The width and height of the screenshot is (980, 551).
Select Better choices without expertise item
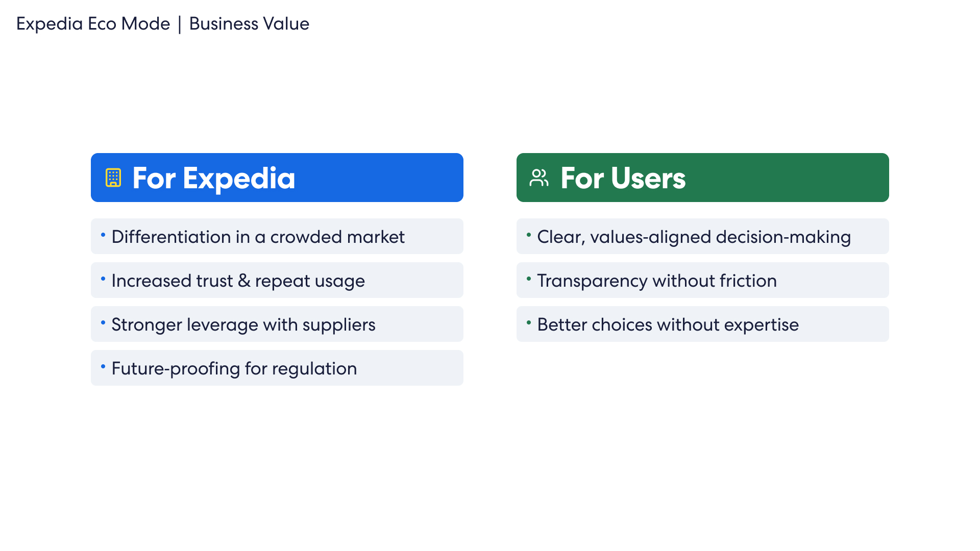(668, 324)
